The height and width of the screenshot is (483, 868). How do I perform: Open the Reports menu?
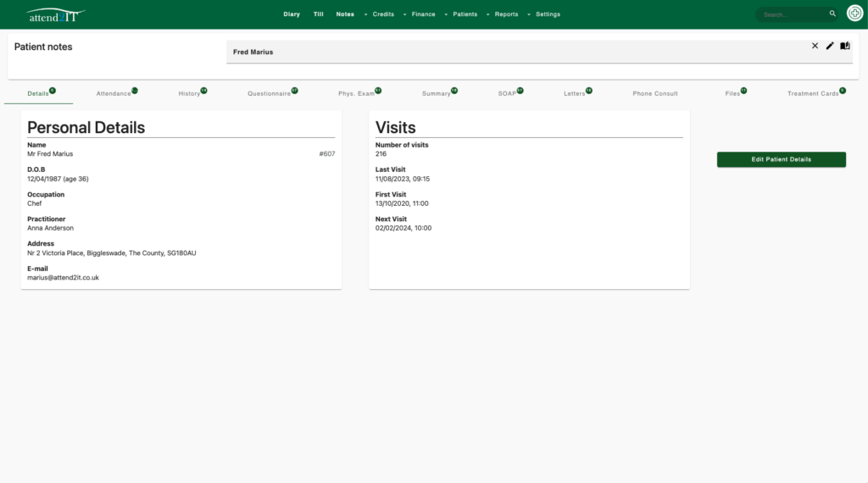[507, 14]
